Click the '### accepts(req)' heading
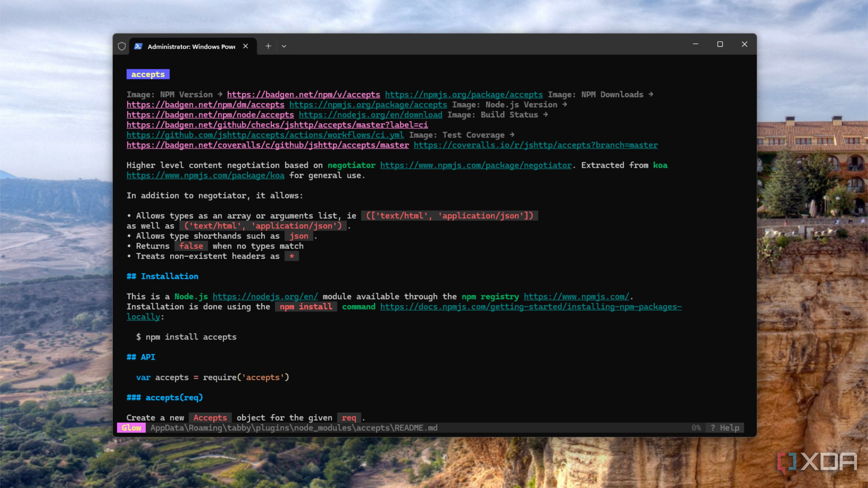Screen dimensions: 868x488 click(x=165, y=398)
